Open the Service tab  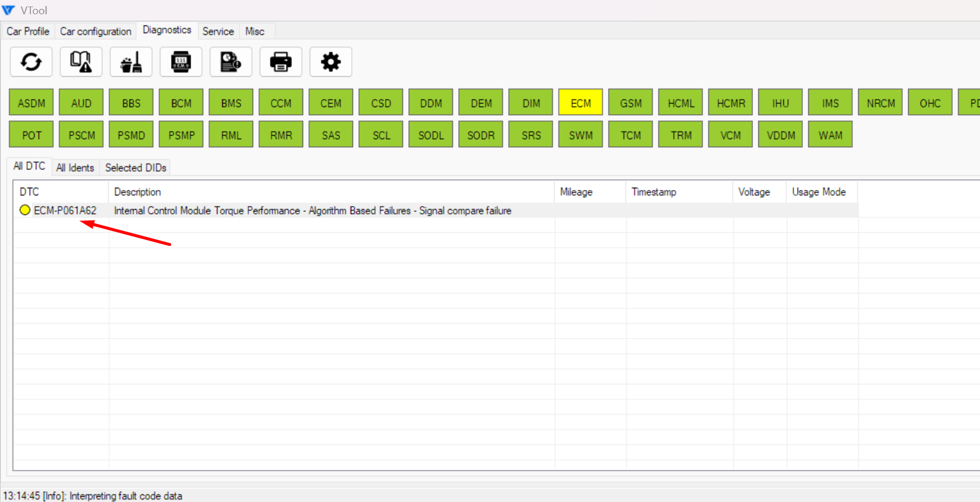pyautogui.click(x=218, y=31)
